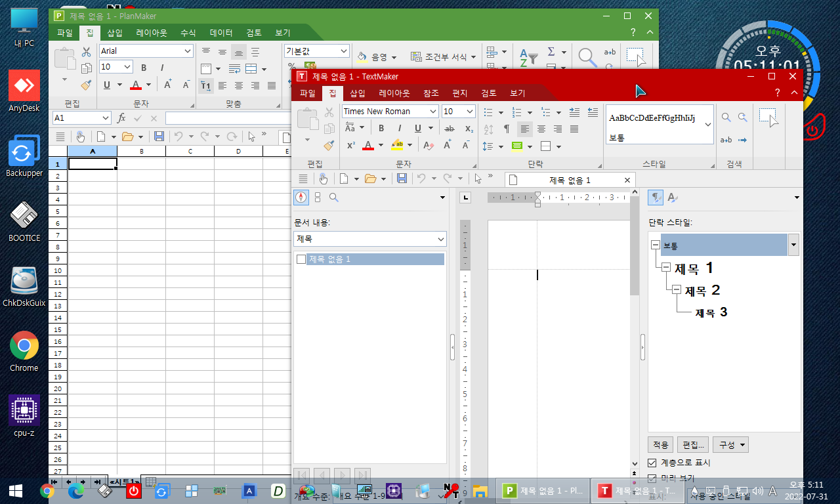Viewport: 840px width, 504px height.
Task: Click the magnifier icon in TextMaker left sidebar
Action: (x=334, y=197)
